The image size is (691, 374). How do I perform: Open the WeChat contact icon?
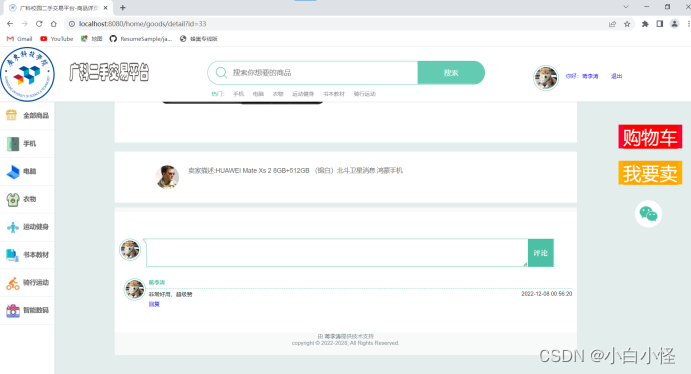point(648,214)
